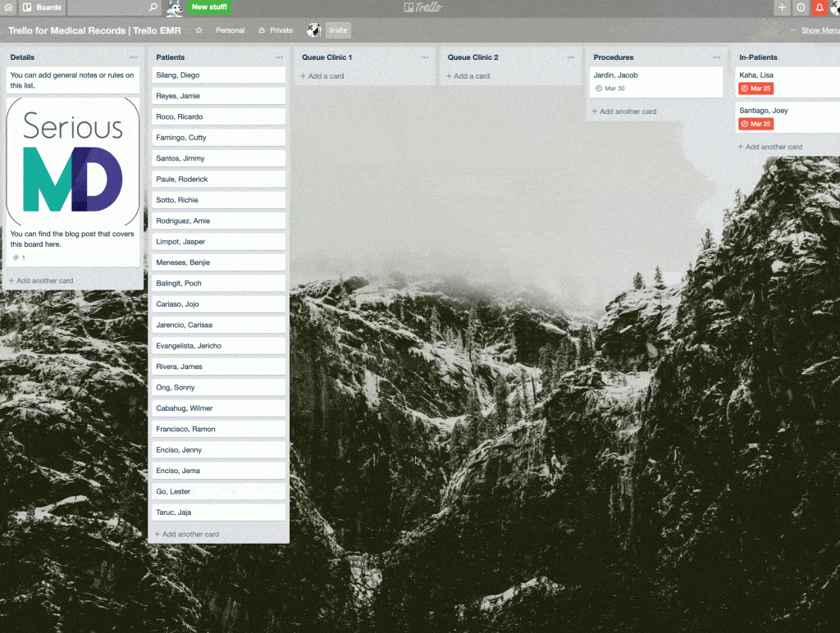Screen dimensions: 840x633
Task: Click the Trello logo in header
Action: point(423,7)
